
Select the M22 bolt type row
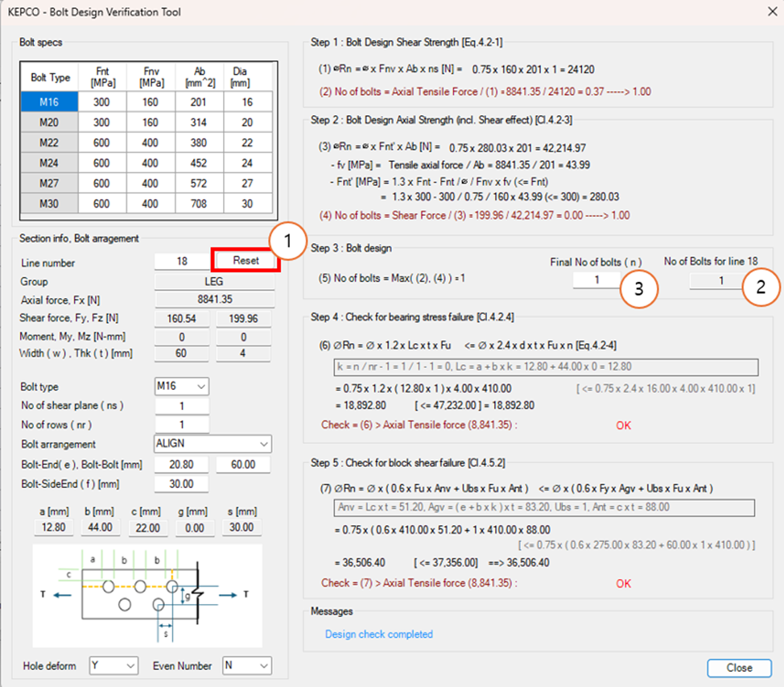click(50, 143)
